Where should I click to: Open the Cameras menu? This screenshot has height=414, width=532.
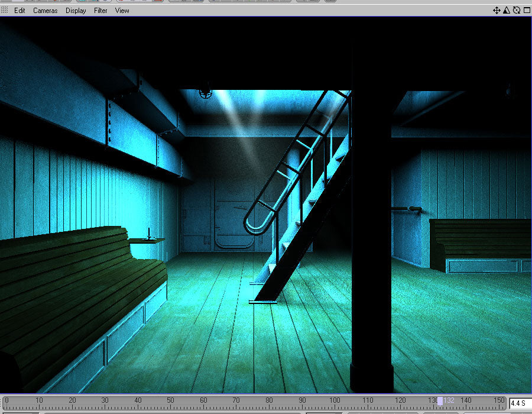(45, 10)
